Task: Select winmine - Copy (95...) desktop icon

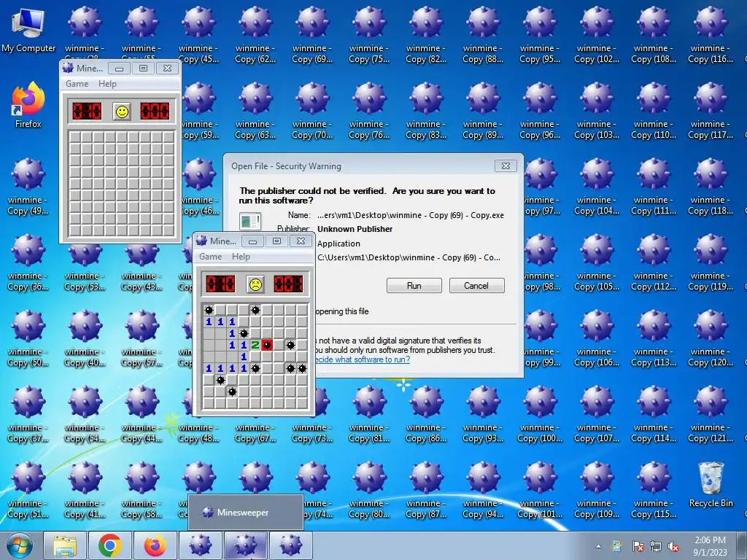Action: point(540,34)
